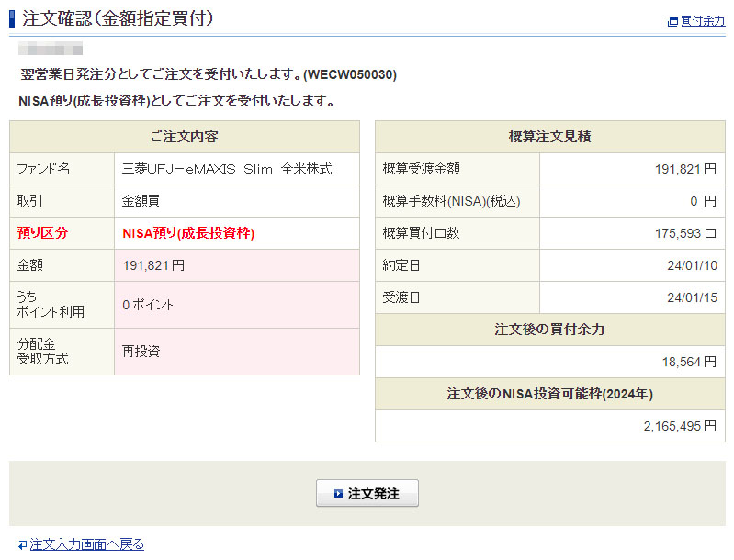The image size is (734, 560).
Task: Click the remaining buying power 18,564円
Action: (688, 362)
